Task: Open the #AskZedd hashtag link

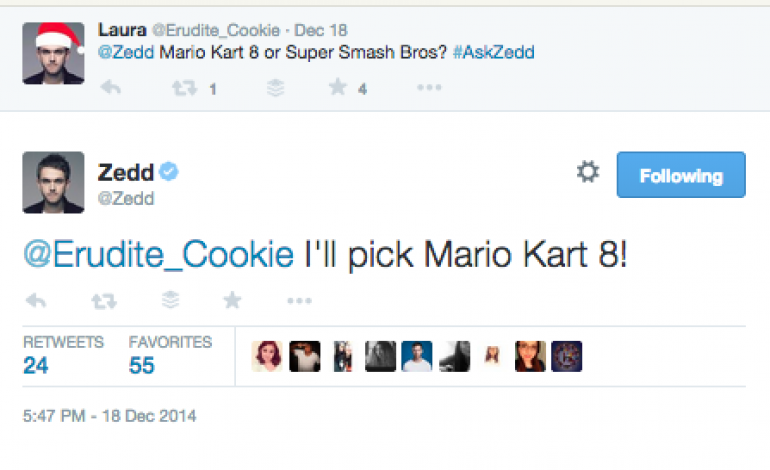Action: pyautogui.click(x=492, y=52)
